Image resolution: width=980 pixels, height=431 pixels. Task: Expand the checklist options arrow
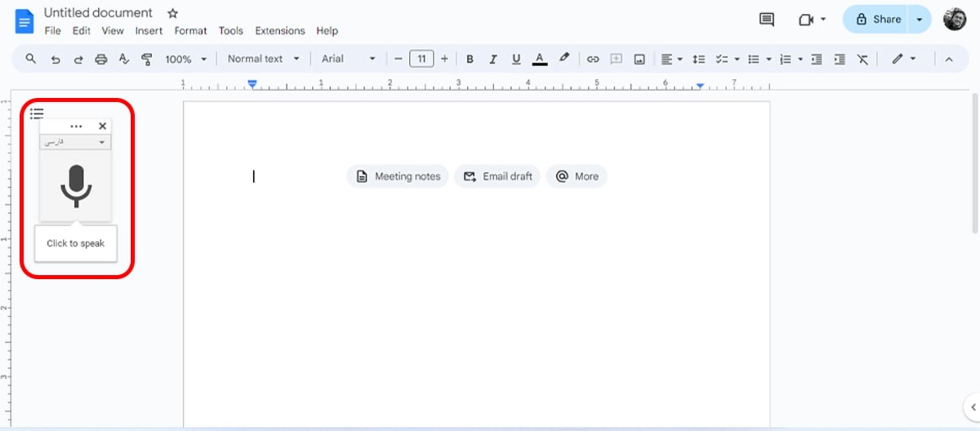click(x=737, y=59)
